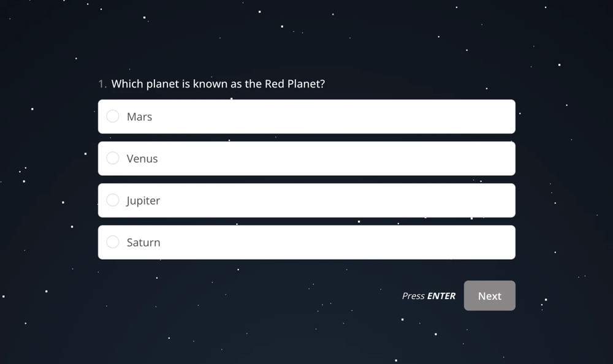Click the Saturn answer card
The height and width of the screenshot is (364, 613).
pyautogui.click(x=306, y=242)
